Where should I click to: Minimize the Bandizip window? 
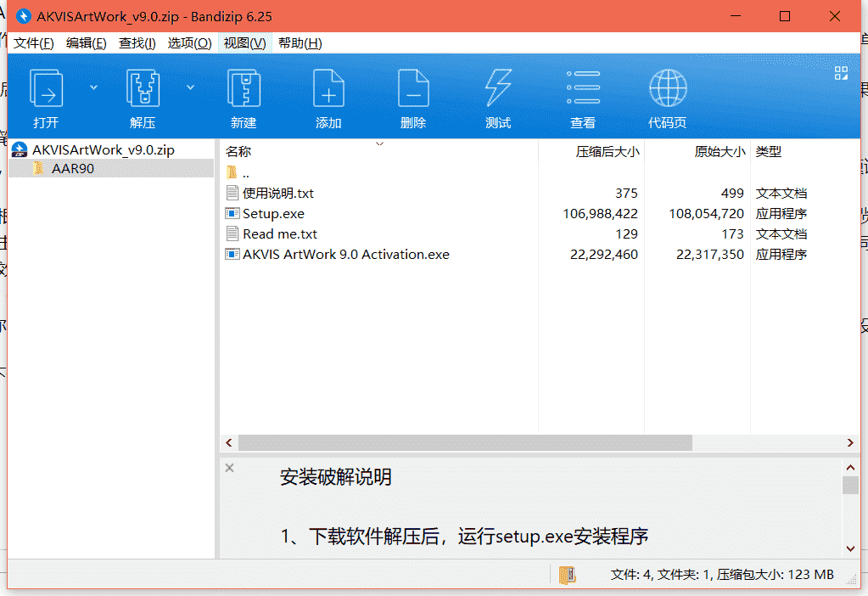point(735,16)
